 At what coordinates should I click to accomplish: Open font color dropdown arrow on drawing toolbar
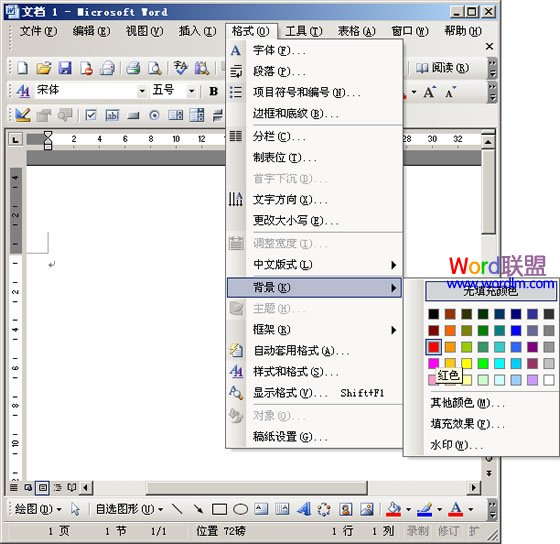[470, 509]
